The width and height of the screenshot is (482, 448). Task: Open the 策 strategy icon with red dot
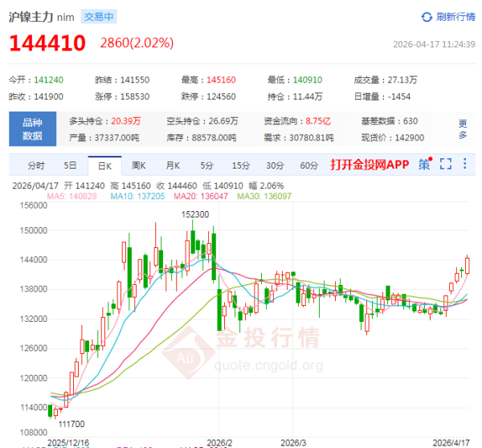425,164
